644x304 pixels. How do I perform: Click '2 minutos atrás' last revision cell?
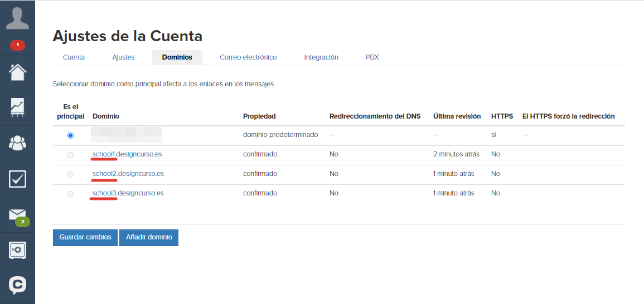456,154
